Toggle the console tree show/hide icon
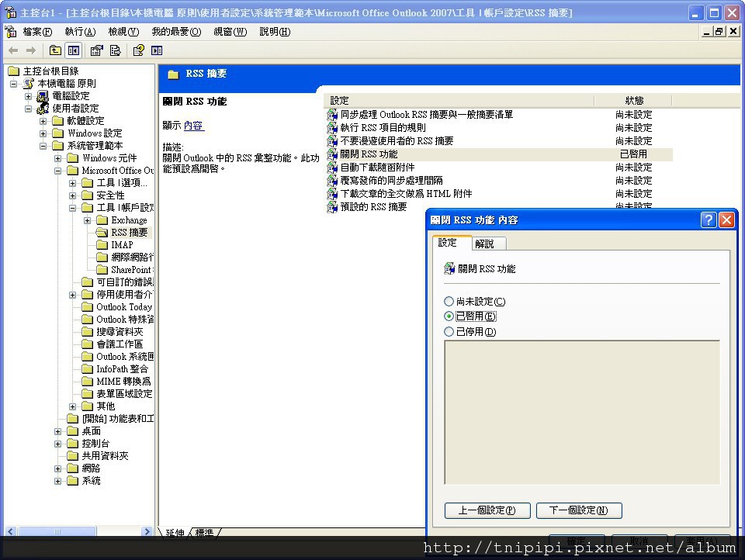 (74, 50)
